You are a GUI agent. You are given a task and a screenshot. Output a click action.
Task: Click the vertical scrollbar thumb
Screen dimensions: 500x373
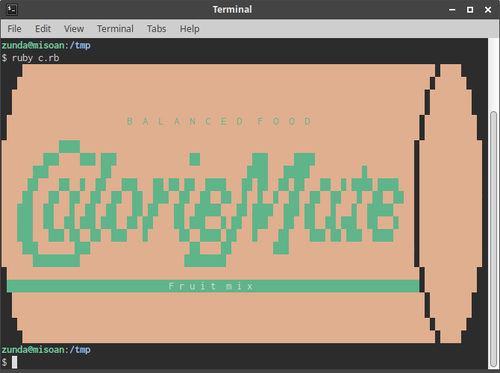[493, 239]
